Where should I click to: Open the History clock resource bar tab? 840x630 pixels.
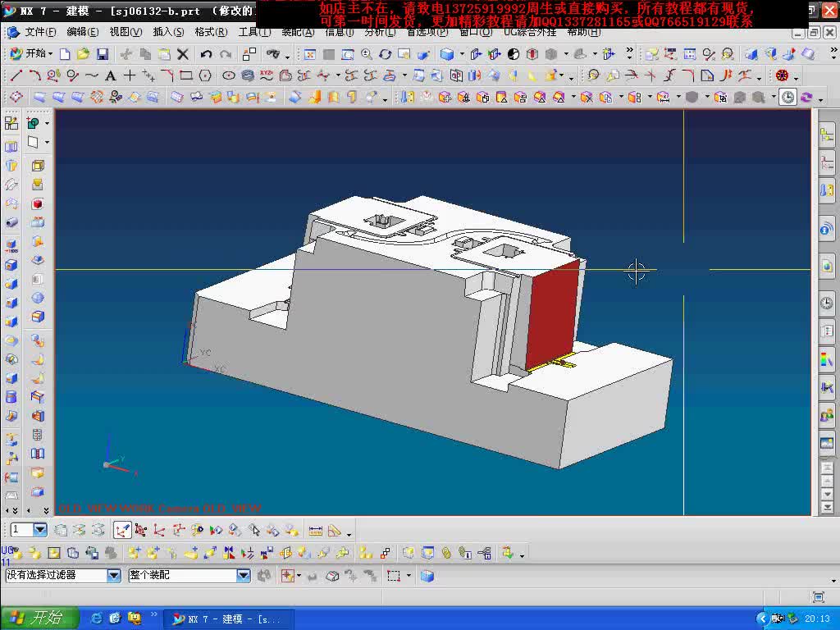[x=827, y=304]
